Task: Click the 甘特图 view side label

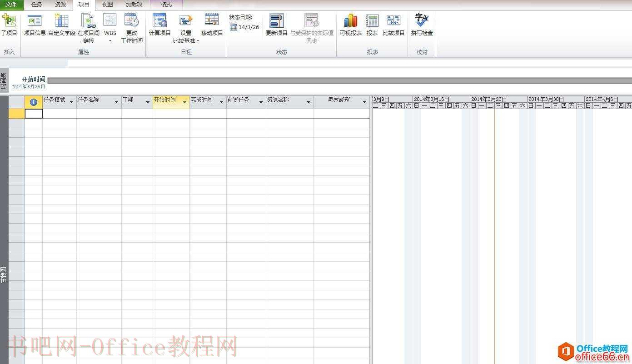Action: point(4,275)
